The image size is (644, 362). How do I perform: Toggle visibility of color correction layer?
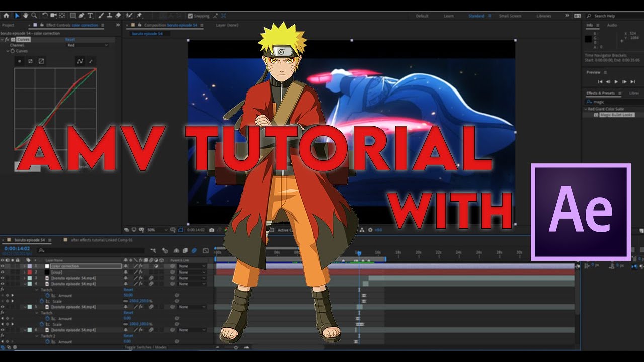[x=3, y=266]
